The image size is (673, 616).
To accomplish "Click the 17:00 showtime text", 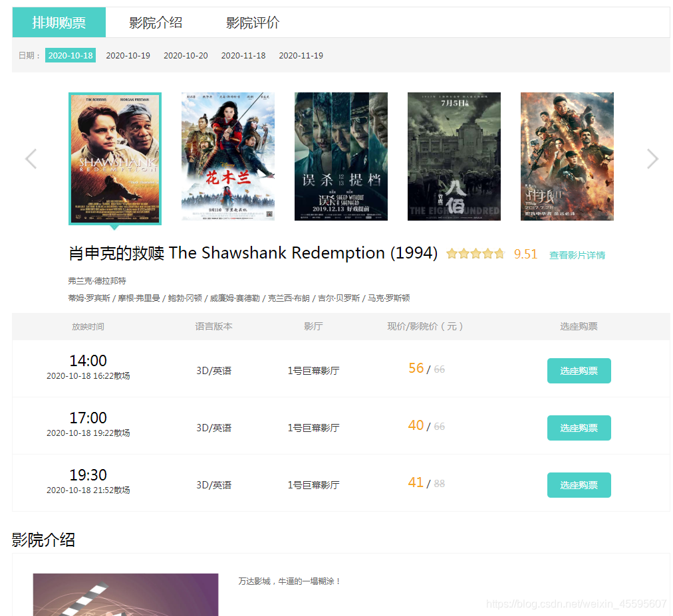I will [x=88, y=418].
